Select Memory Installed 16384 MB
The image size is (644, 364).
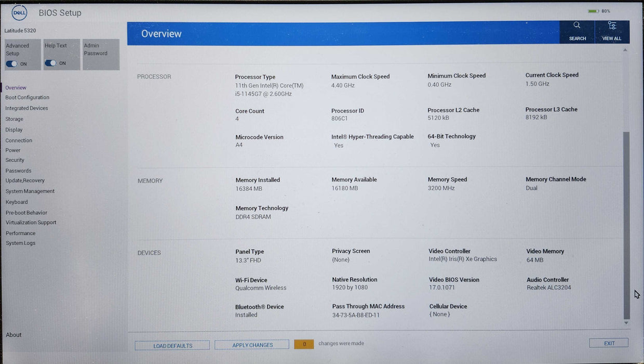(x=249, y=189)
